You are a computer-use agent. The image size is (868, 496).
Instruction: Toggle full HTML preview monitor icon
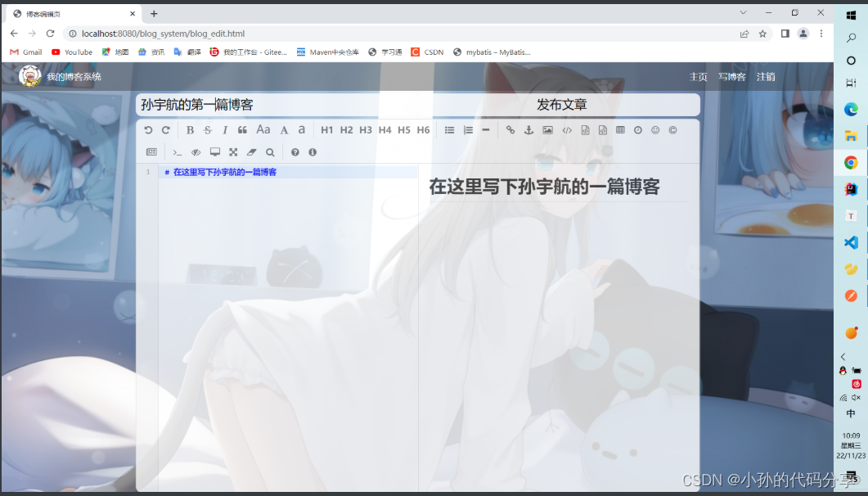point(215,152)
